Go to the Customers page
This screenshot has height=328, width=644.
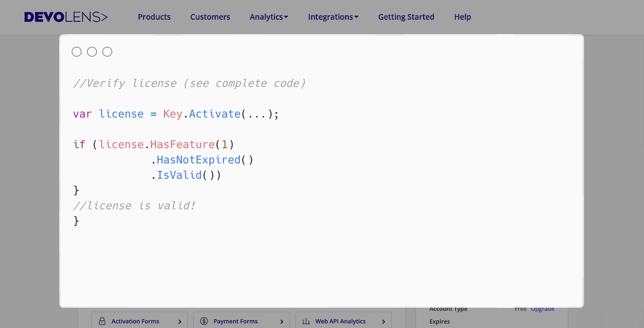tap(210, 17)
